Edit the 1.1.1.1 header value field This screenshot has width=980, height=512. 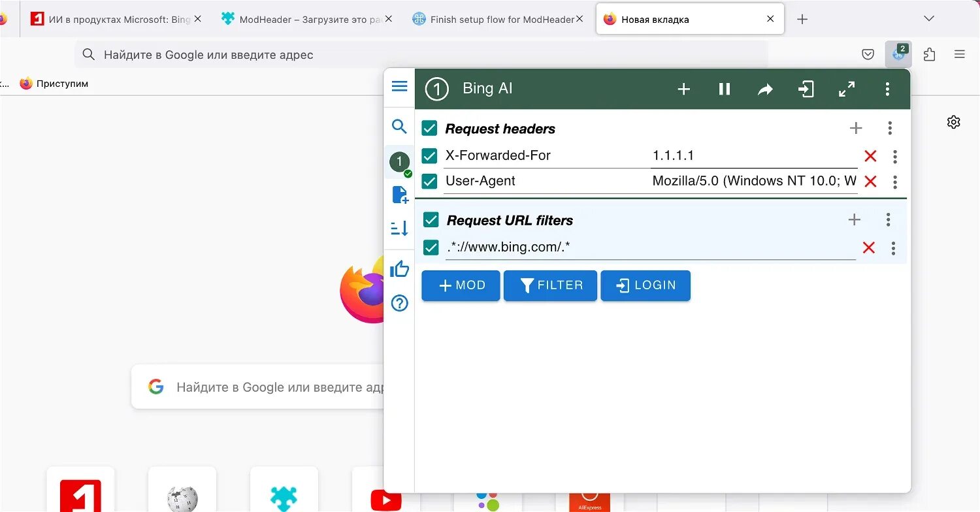tap(754, 155)
